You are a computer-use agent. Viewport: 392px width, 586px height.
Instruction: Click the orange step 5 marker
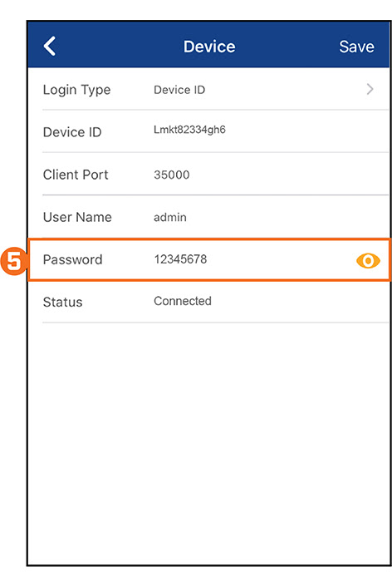(14, 261)
